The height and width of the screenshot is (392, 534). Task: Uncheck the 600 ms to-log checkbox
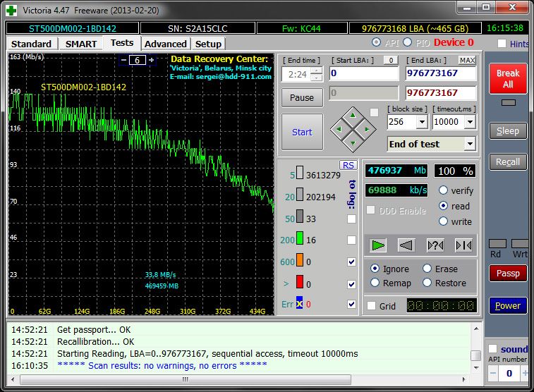coord(352,262)
